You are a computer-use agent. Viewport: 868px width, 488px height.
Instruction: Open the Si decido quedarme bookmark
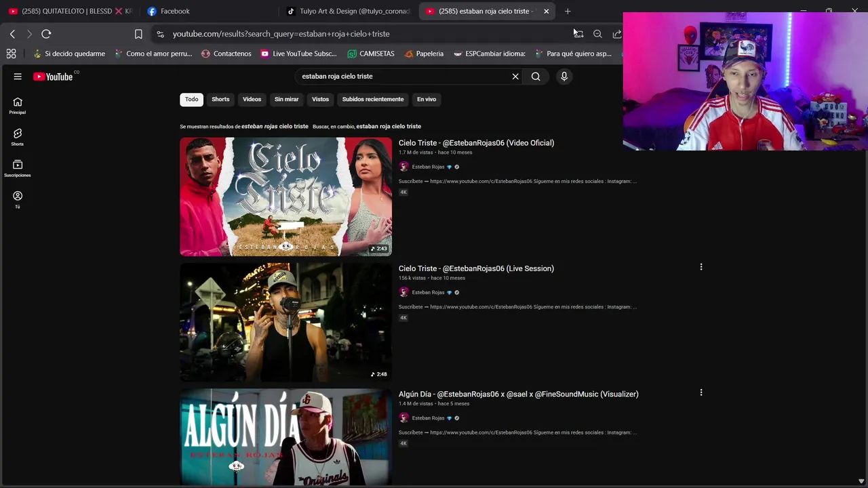(x=69, y=54)
